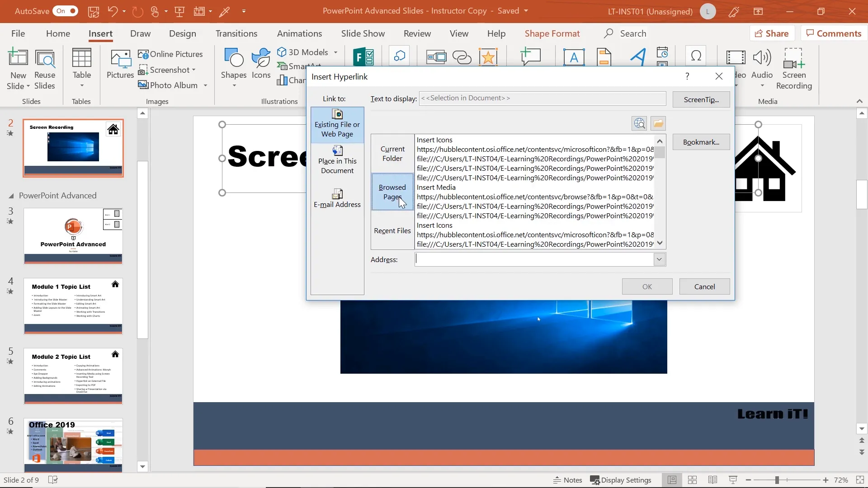
Task: Open Customize Quick Access Toolbar dropdown
Action: [x=244, y=11]
